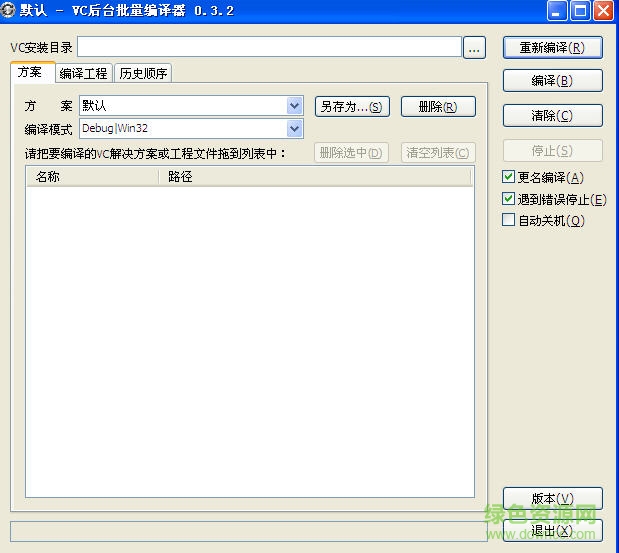Click the 停止(S) button

tap(553, 150)
